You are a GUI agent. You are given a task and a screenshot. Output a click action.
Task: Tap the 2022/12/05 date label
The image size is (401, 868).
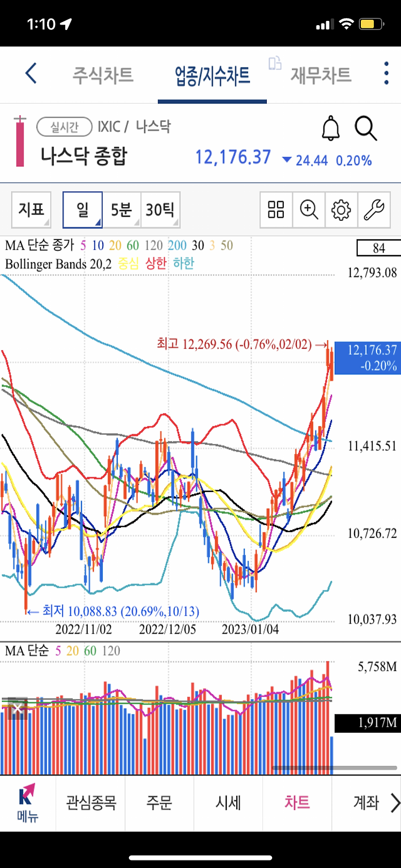pos(167,629)
